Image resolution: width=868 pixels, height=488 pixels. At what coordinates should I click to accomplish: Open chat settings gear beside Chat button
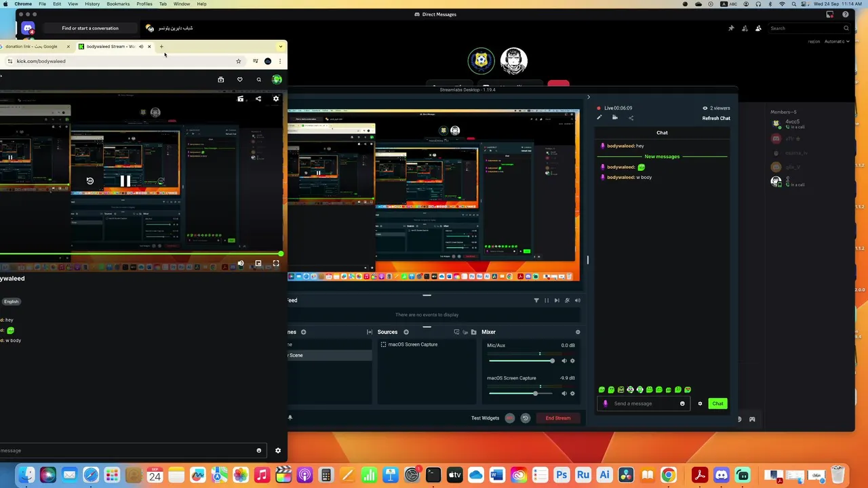coord(700,403)
